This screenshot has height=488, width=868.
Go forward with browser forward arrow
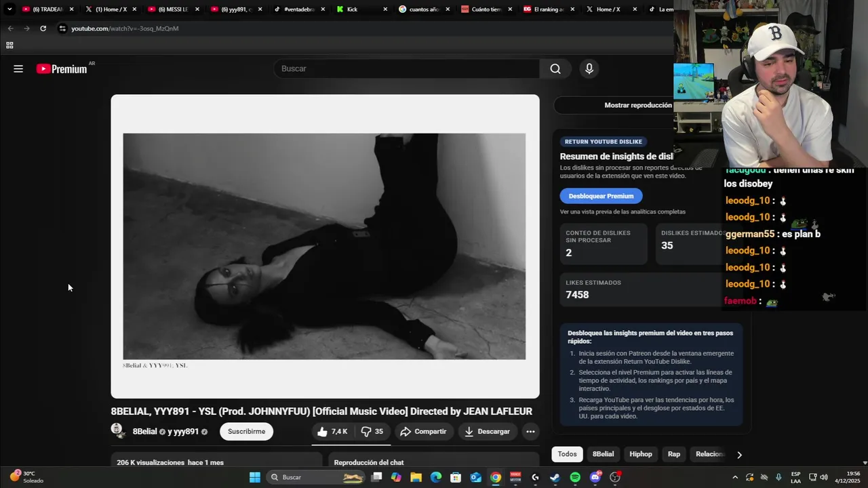(26, 28)
